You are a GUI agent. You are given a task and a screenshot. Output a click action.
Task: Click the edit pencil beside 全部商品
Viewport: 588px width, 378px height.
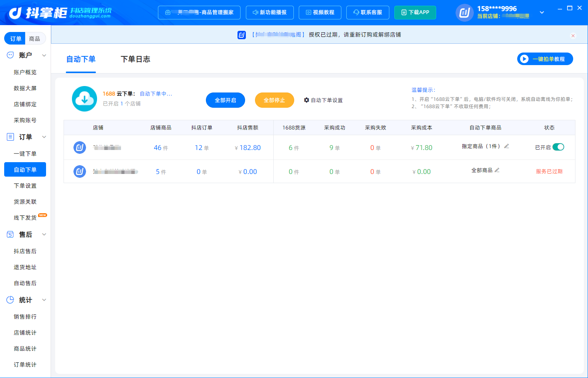click(497, 170)
